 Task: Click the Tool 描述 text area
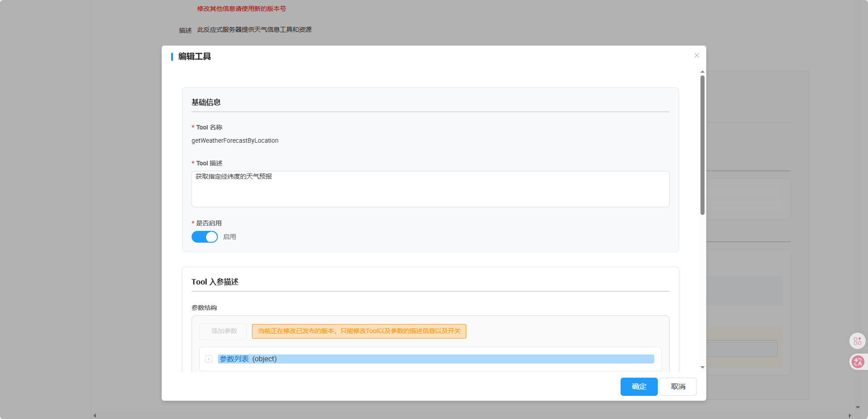(x=430, y=189)
